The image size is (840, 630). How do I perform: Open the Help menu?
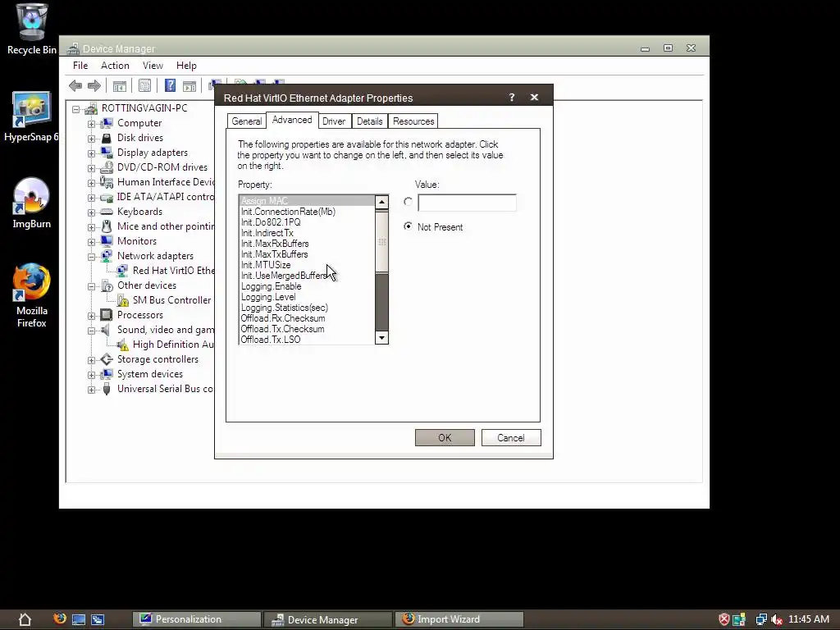click(186, 66)
